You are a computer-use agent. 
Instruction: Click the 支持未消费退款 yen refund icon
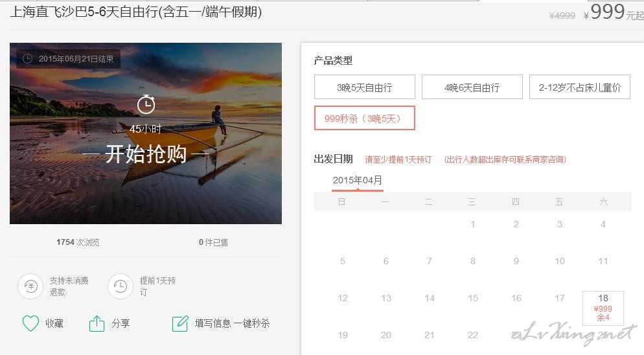pyautogui.click(x=31, y=286)
